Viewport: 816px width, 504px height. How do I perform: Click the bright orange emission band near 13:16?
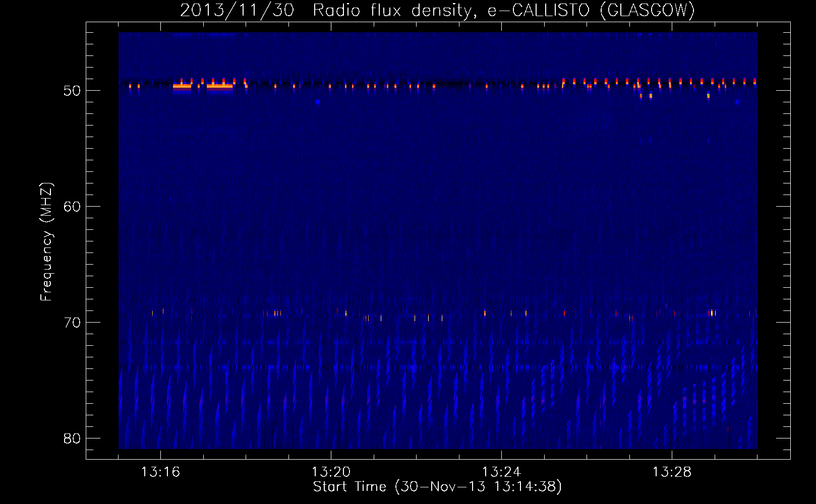pos(182,87)
